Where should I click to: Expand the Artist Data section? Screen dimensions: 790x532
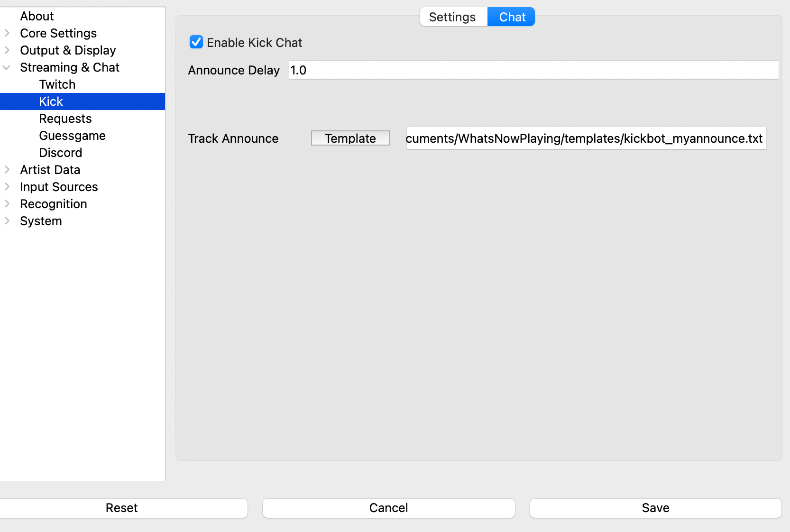[7, 169]
